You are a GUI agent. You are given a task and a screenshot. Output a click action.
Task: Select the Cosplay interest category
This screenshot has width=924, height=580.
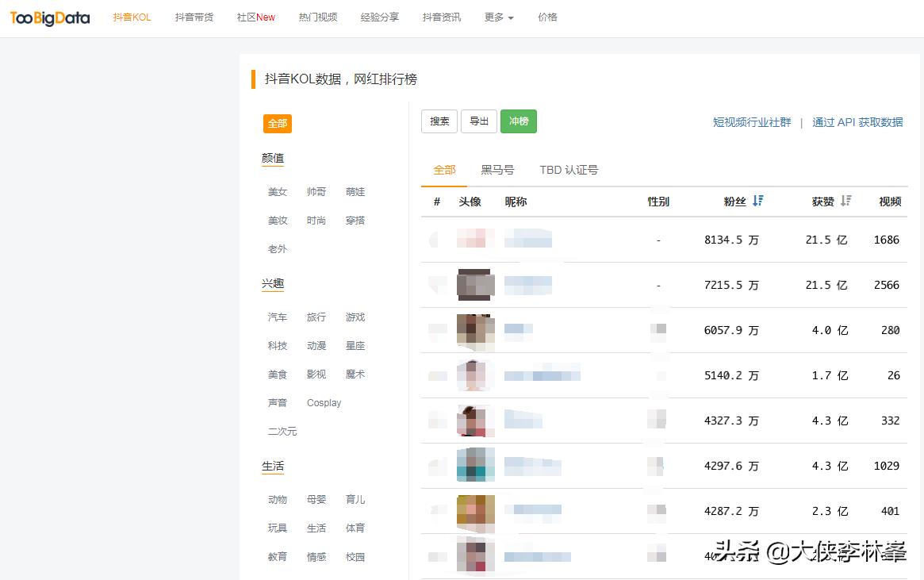324,402
